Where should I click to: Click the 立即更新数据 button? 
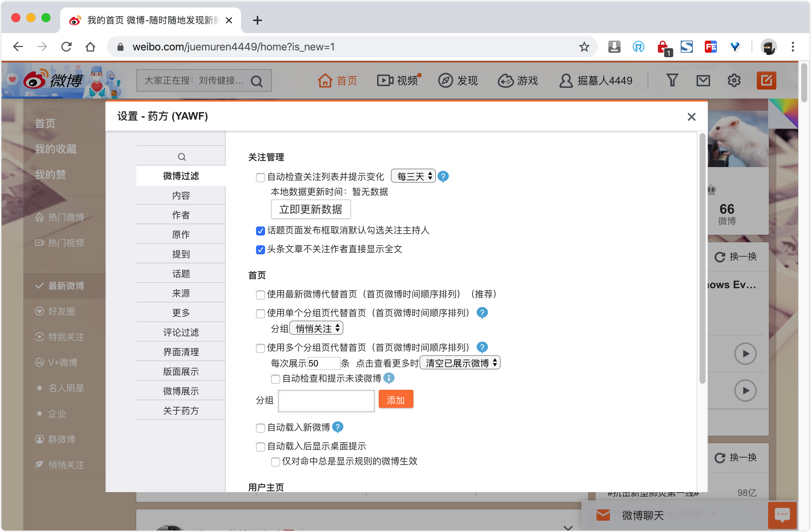point(311,209)
